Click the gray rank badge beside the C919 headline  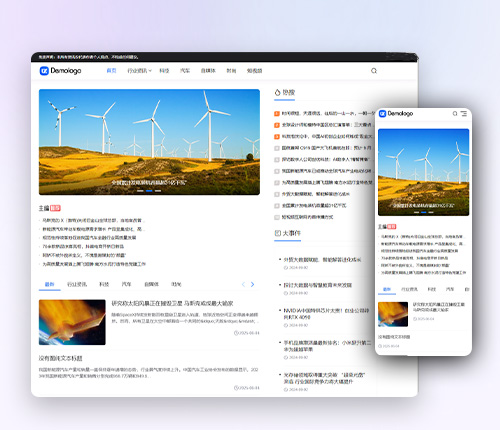[277, 148]
